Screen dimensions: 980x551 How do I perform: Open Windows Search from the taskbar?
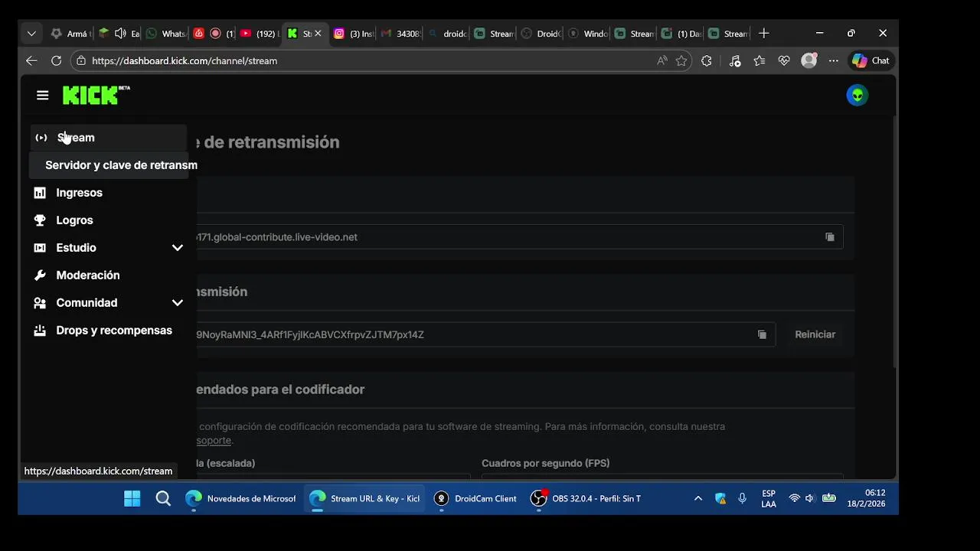[163, 499]
